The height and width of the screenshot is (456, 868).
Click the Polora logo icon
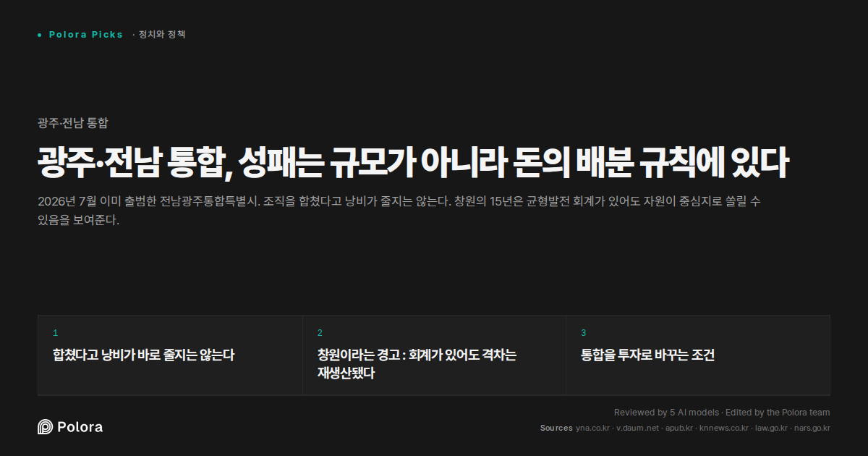(45, 427)
